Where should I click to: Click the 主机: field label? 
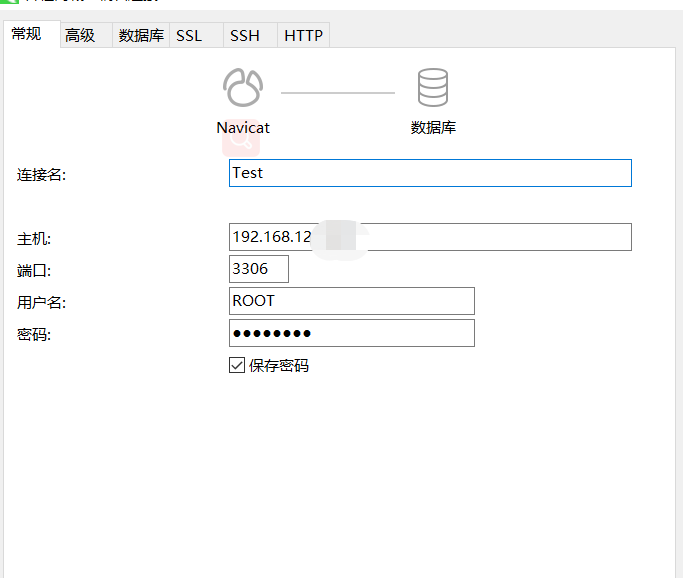click(33, 239)
